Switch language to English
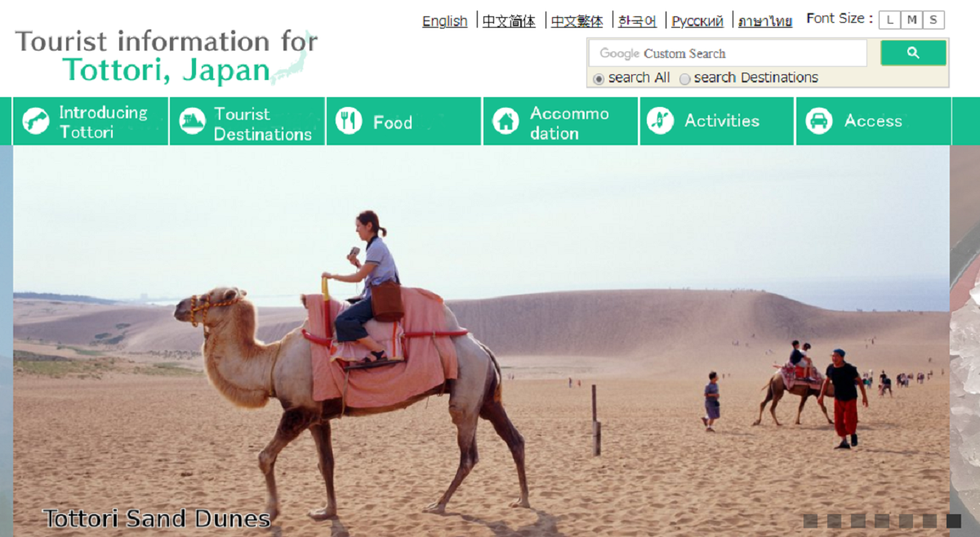The image size is (980, 537). (445, 21)
